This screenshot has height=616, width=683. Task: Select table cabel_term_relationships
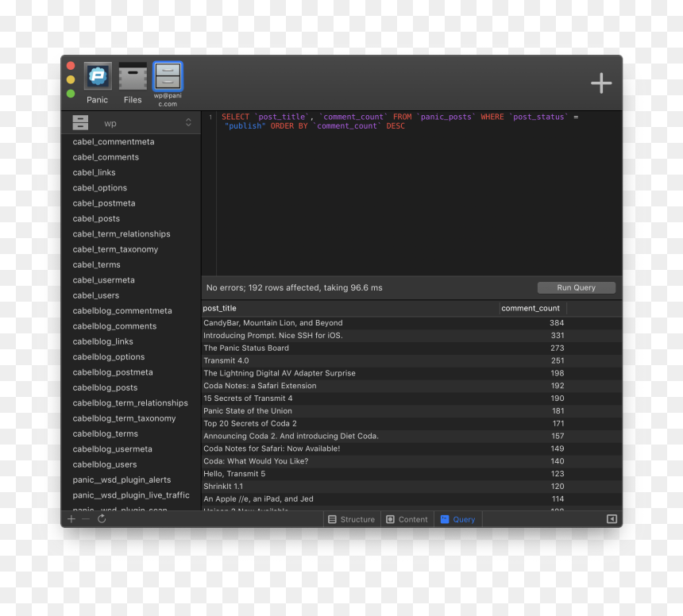point(131,233)
